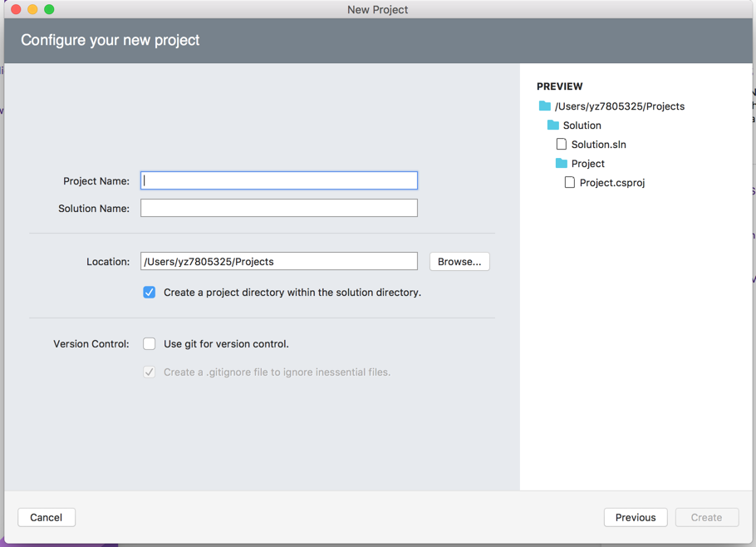Screen dimensions: 756x547
Task: Click into the Location path field
Action: (279, 261)
